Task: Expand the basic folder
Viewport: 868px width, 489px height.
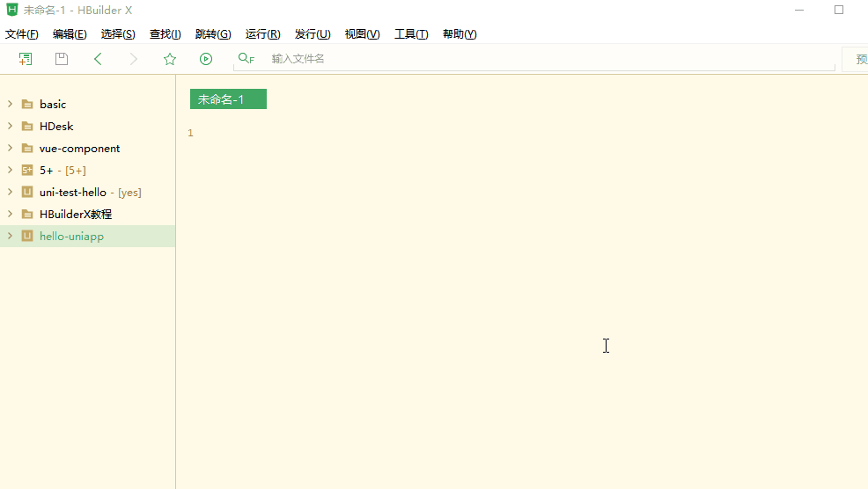Action: click(x=10, y=104)
